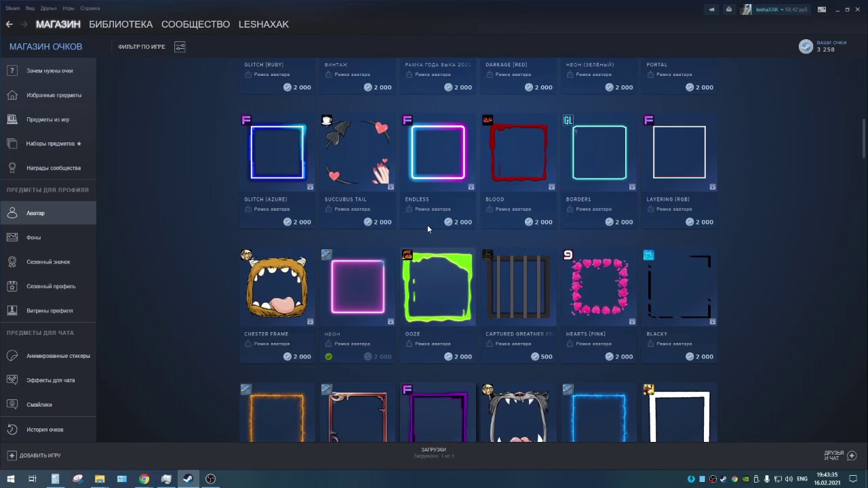Open the game filter settings icon
This screenshot has width=868, height=488.
180,47
